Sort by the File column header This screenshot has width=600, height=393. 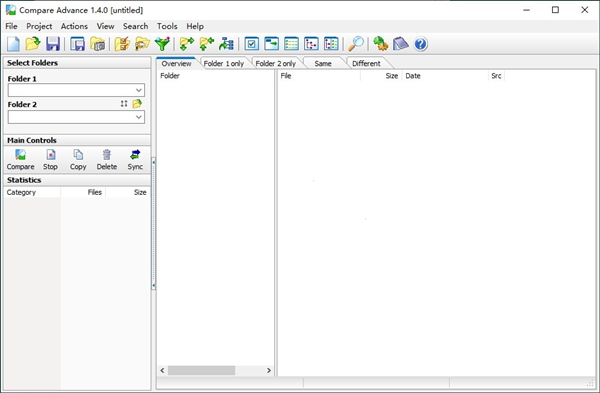pyautogui.click(x=319, y=76)
